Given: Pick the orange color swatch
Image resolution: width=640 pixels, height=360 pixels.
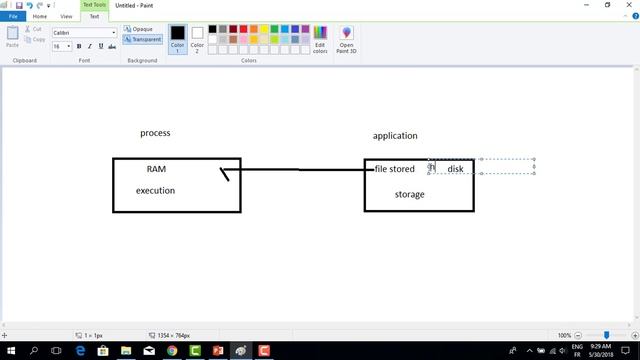Looking at the screenshot, I should [253, 29].
